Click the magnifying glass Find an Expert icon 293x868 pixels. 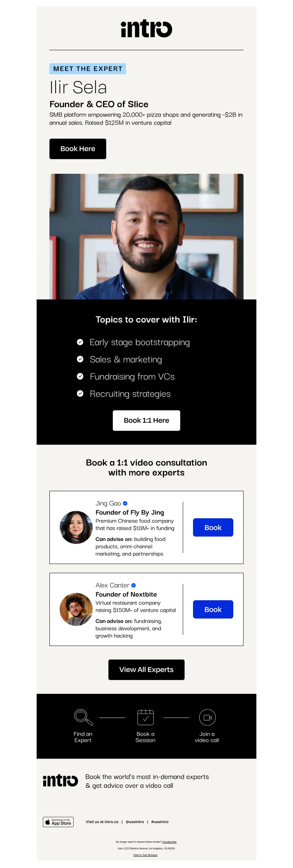pyautogui.click(x=84, y=717)
